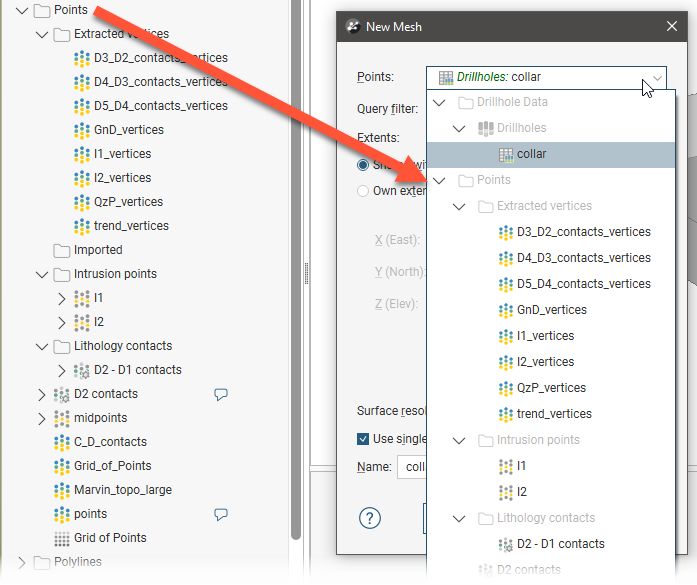Click the midpoints object icon in tree
The height and width of the screenshot is (585, 697).
point(62,418)
